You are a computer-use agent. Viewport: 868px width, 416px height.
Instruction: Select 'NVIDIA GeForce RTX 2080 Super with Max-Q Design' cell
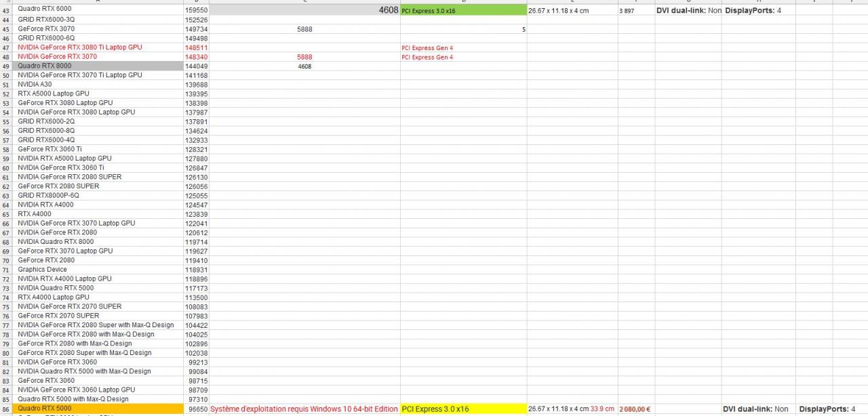[98, 325]
